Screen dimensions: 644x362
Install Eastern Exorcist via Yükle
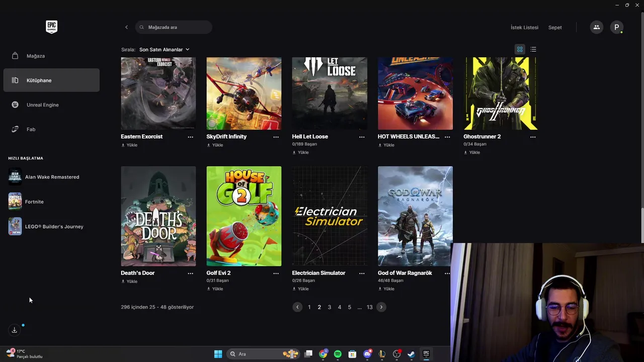(x=129, y=145)
